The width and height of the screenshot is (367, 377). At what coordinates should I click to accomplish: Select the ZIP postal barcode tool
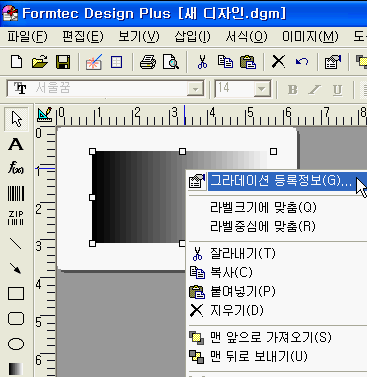coord(16,218)
